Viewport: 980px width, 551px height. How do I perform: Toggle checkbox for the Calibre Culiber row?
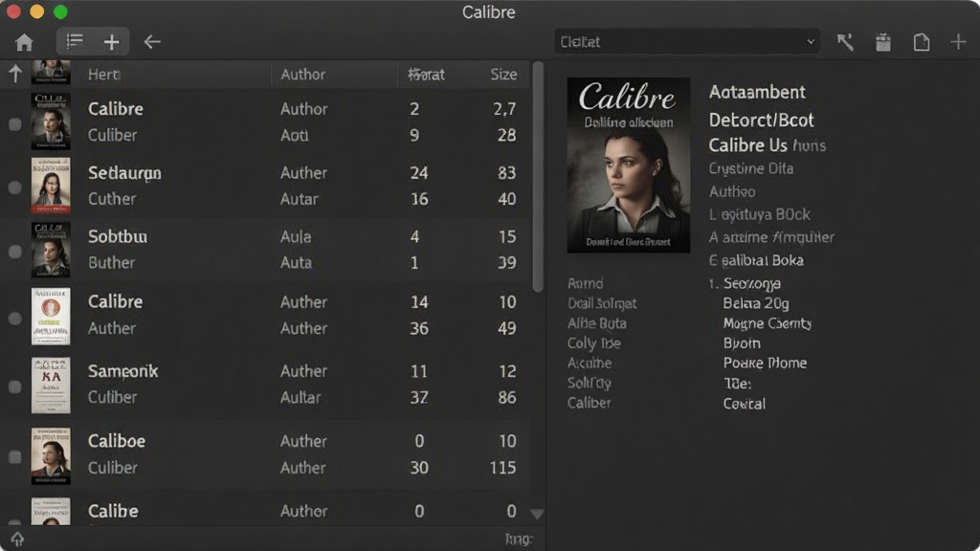coord(15,124)
